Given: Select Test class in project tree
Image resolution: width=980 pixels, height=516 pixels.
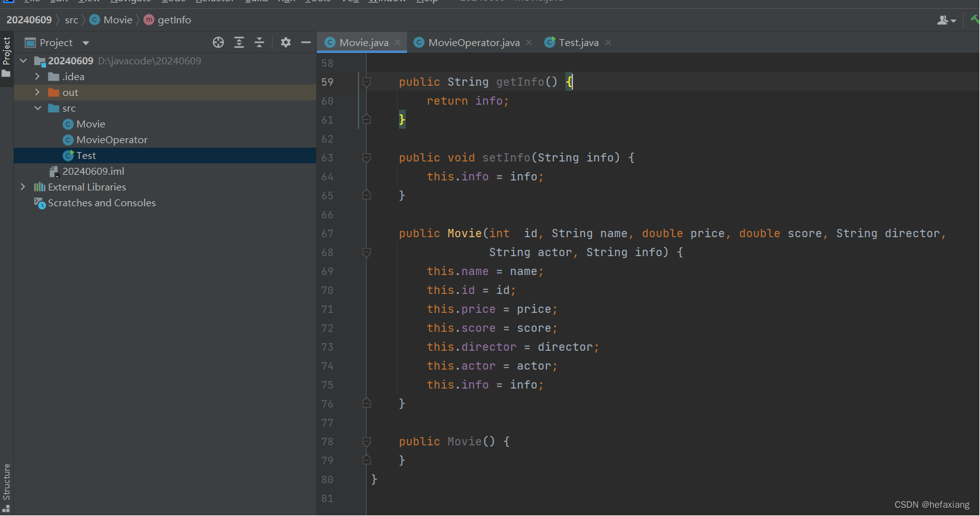Looking at the screenshot, I should pyautogui.click(x=80, y=155).
